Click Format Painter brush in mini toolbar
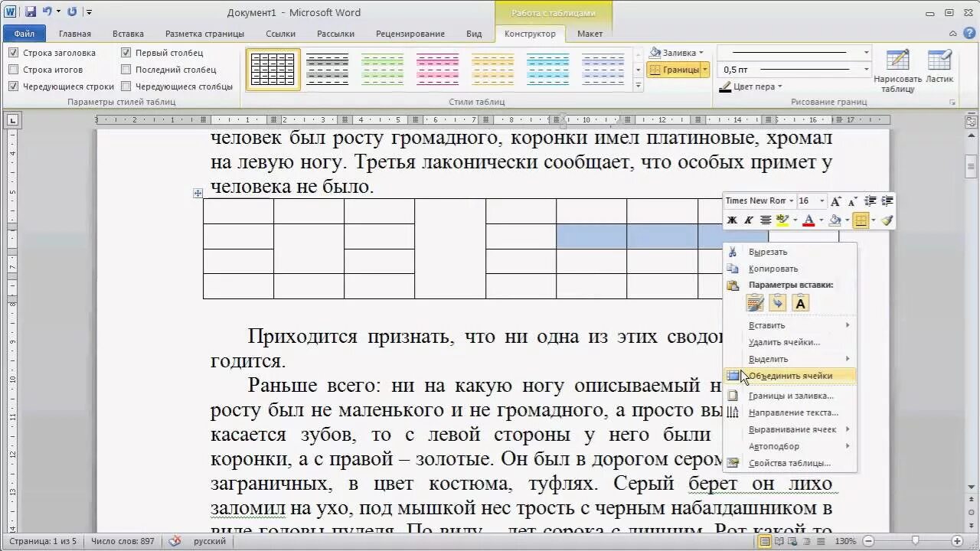This screenshot has height=551, width=980. pos(887,220)
